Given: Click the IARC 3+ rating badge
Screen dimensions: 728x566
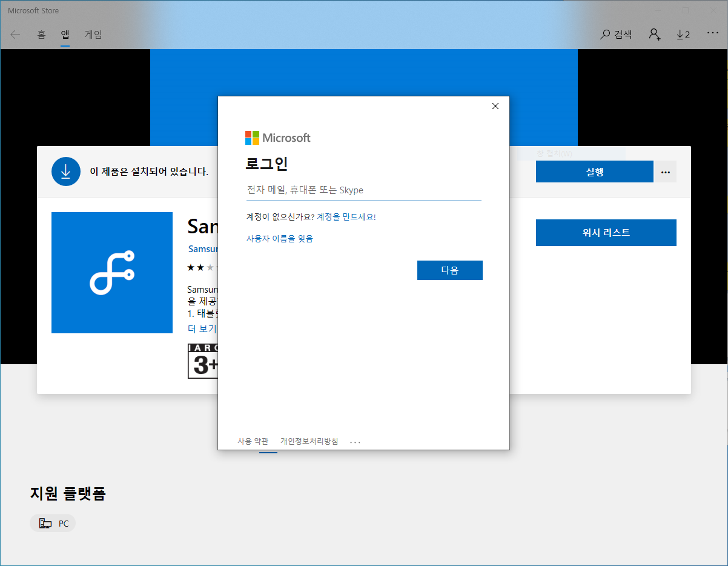Looking at the screenshot, I should [x=203, y=361].
